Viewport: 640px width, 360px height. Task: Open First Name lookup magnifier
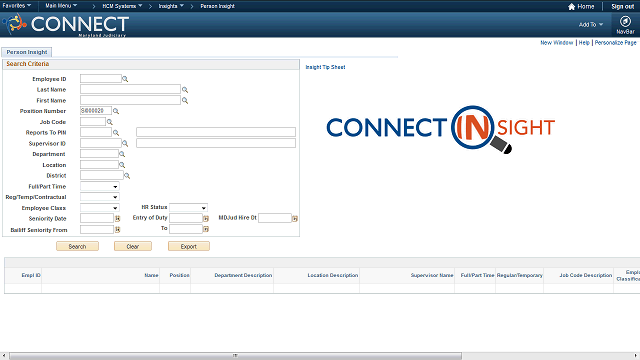click(x=185, y=100)
